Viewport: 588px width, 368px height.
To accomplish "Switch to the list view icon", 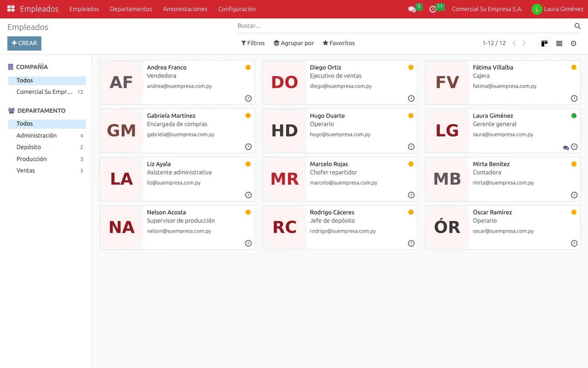I will click(x=559, y=43).
